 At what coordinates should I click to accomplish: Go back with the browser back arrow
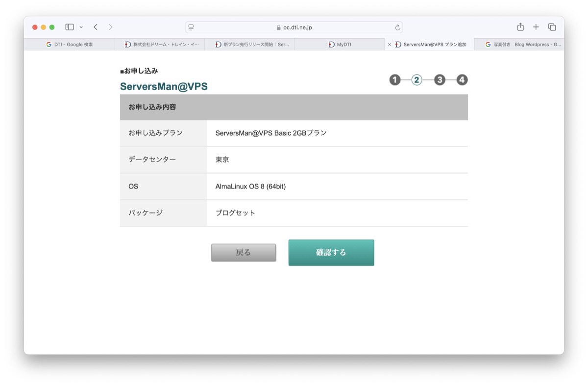(x=96, y=27)
